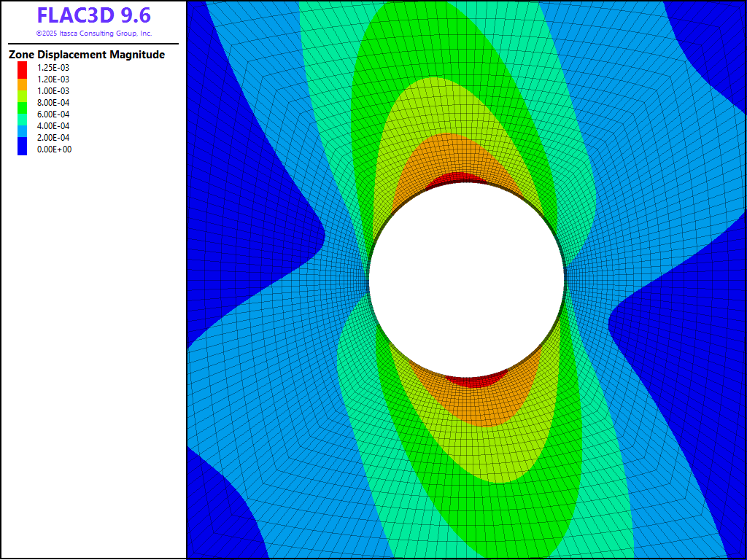This screenshot has width=747, height=560.
Task: Pick the dark blue legend swatch
Action: [x=22, y=146]
